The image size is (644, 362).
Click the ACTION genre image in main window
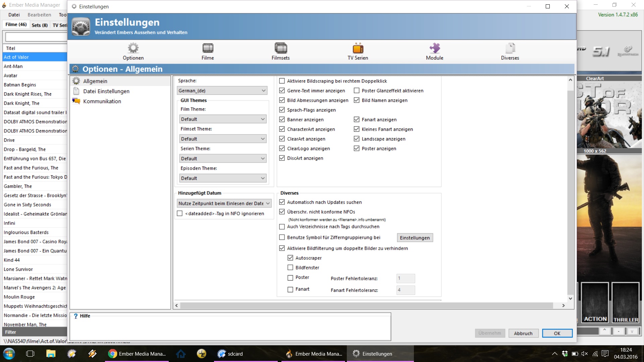tap(595, 303)
